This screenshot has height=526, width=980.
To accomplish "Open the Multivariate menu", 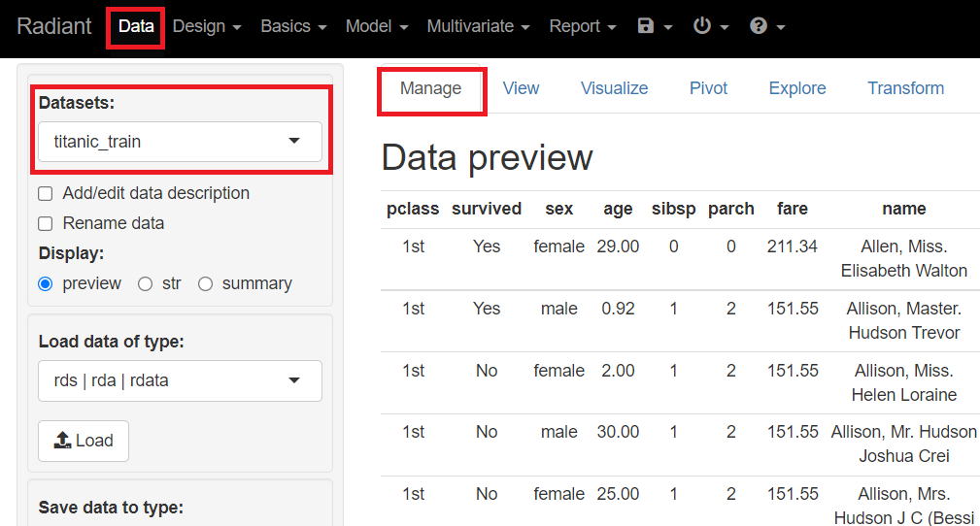I will point(478,26).
